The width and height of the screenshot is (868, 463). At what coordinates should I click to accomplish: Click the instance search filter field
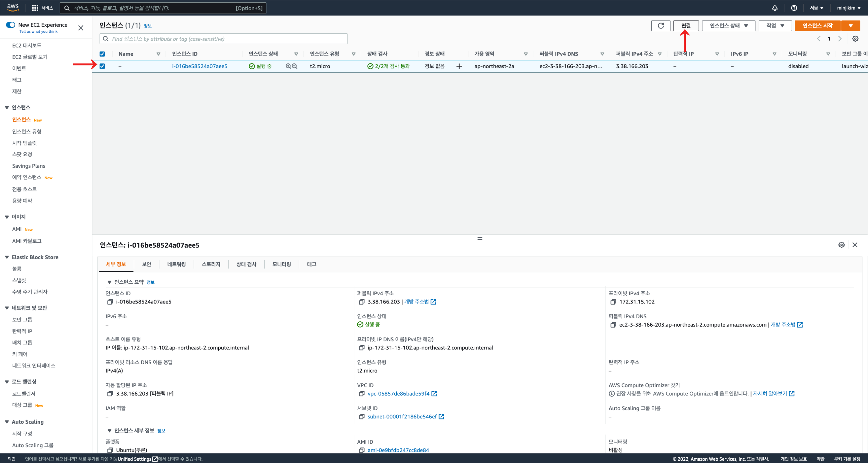223,39
